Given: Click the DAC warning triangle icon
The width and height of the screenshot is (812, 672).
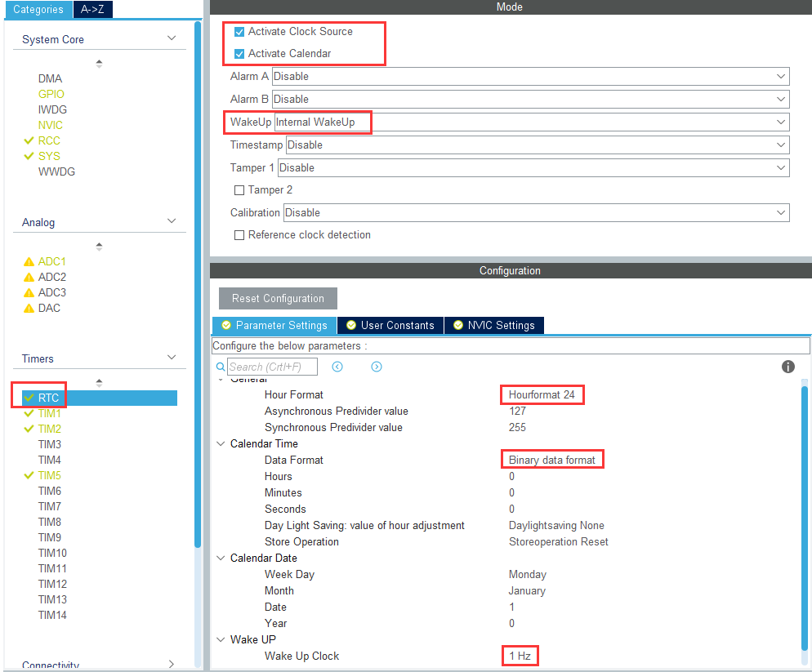Looking at the screenshot, I should point(29,308).
